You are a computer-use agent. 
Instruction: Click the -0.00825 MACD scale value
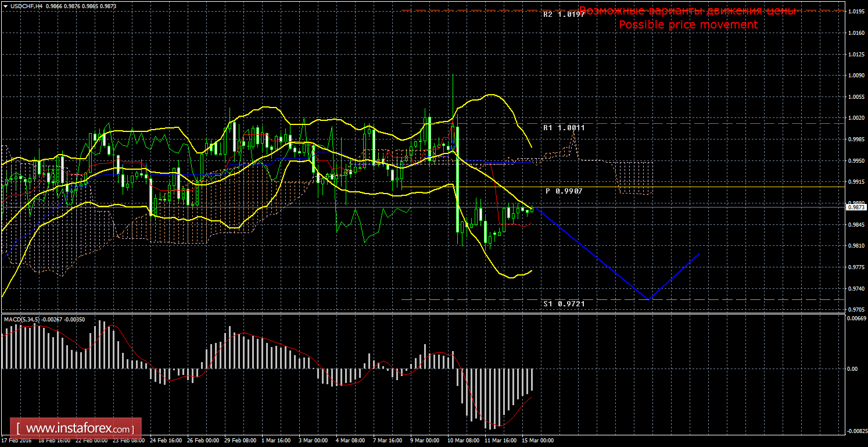855,431
